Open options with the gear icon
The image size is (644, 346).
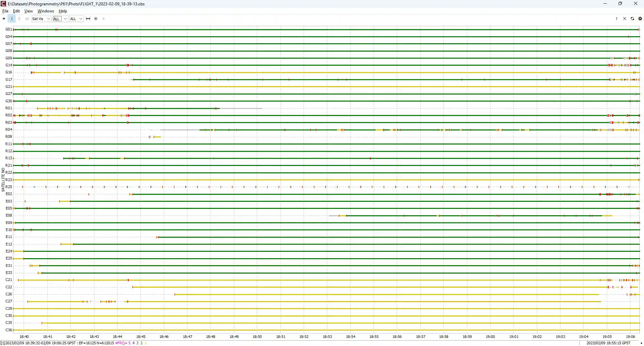coord(640,19)
